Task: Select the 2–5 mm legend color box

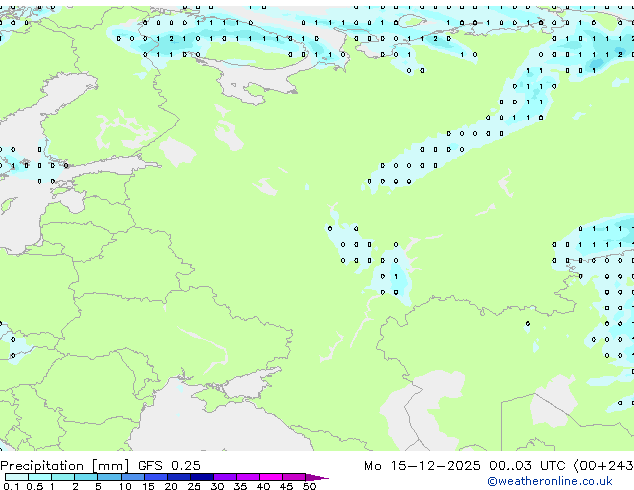Action: 86,477
